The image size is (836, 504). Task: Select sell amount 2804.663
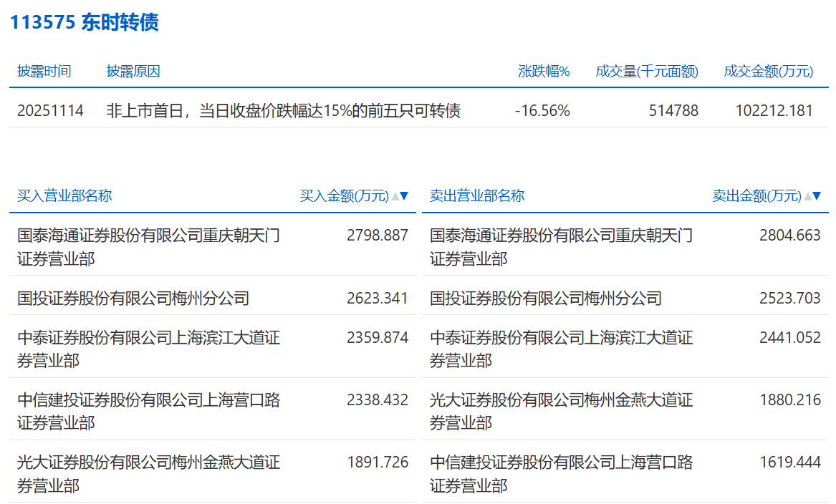[x=790, y=236]
